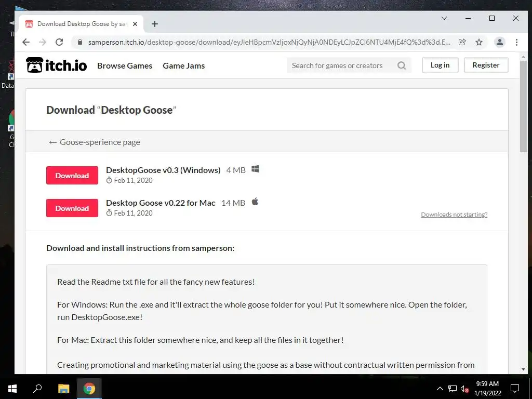Click the 'Desktop Goose v0.22 for Mac' title
532x399 pixels.
click(x=161, y=203)
